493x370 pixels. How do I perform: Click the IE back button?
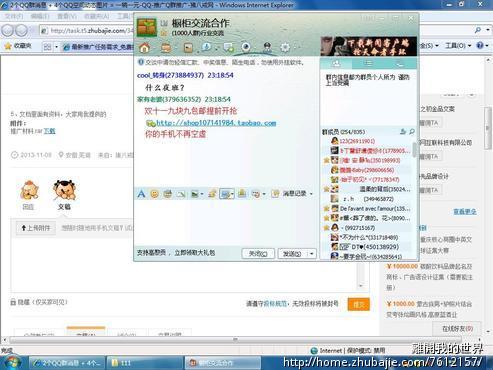click(x=8, y=31)
